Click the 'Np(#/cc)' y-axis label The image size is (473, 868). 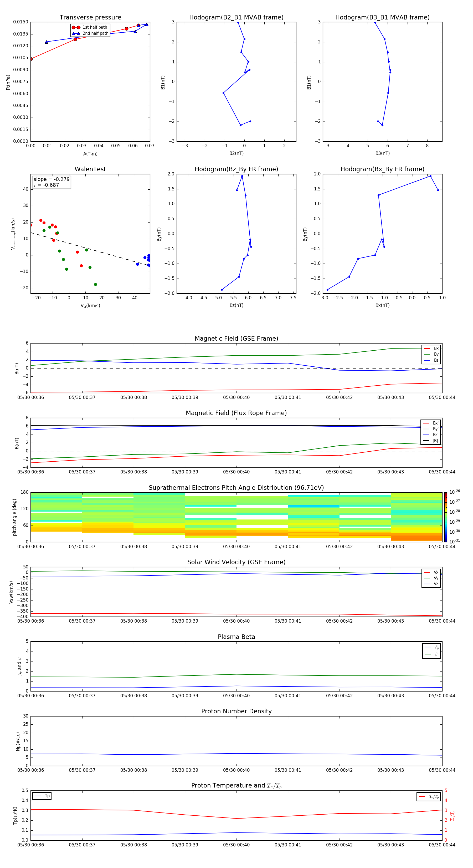pos(18,741)
